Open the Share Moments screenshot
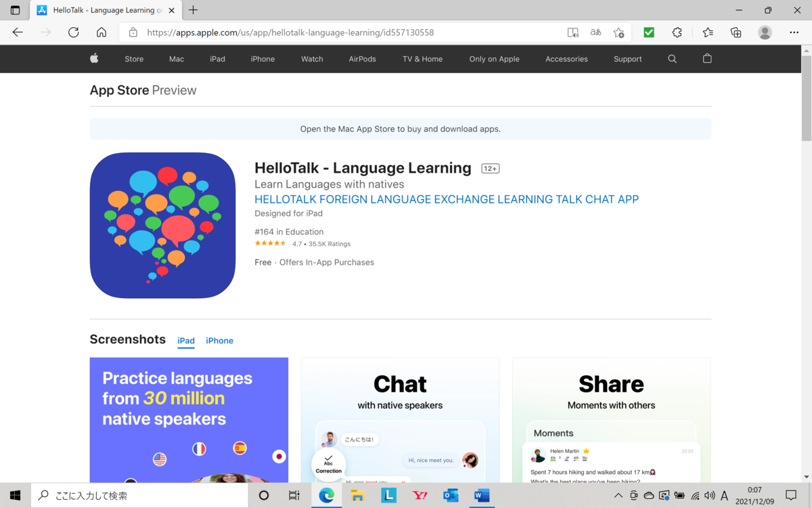 611,420
